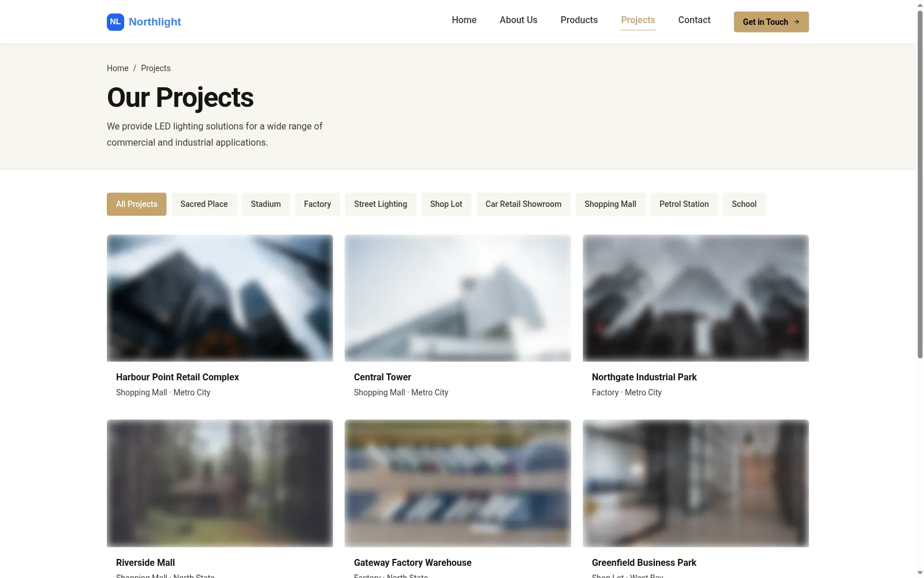The height and width of the screenshot is (578, 924).
Task: Click the 'Factory · Metro City' caption
Action: (627, 392)
